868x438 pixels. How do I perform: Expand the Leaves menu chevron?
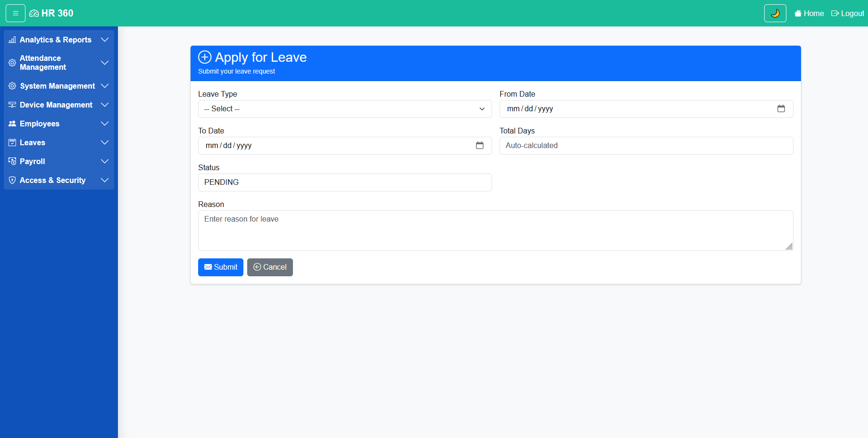point(105,142)
